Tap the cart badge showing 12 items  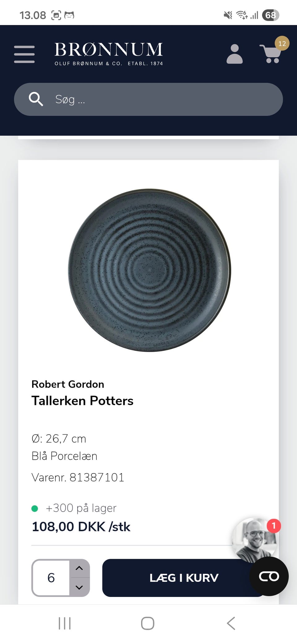(x=282, y=43)
